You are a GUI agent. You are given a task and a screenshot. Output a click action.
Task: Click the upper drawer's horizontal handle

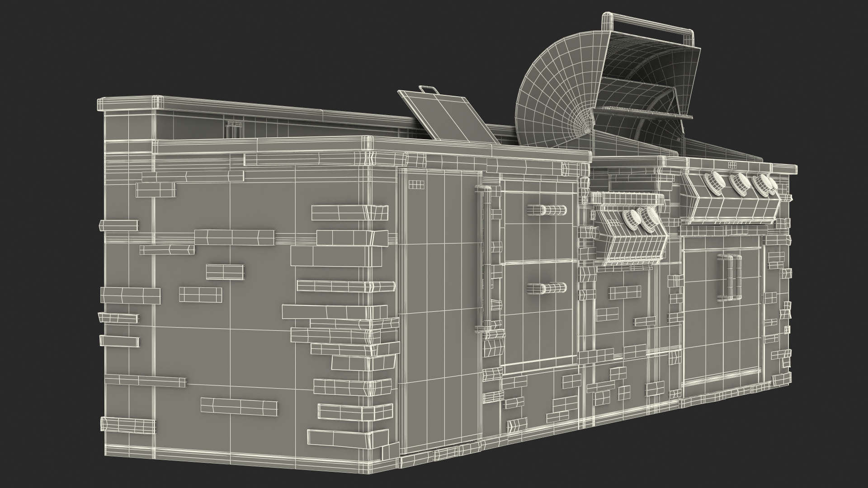547,210
